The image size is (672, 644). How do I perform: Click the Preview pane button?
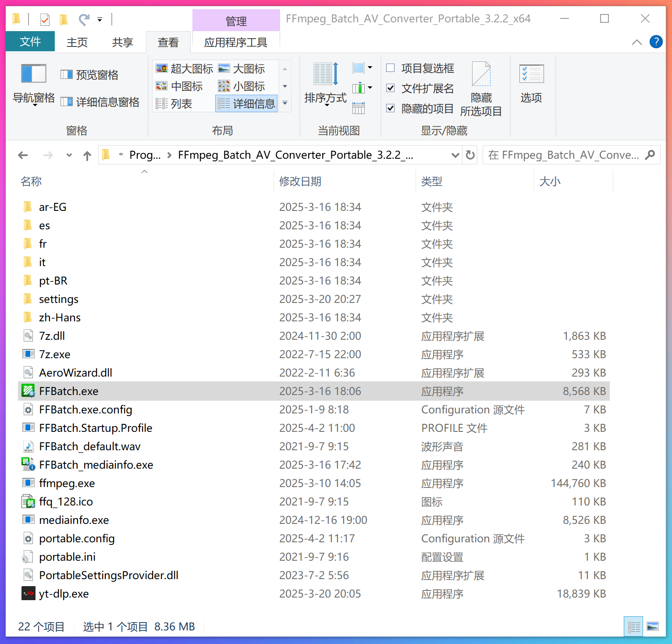point(90,75)
